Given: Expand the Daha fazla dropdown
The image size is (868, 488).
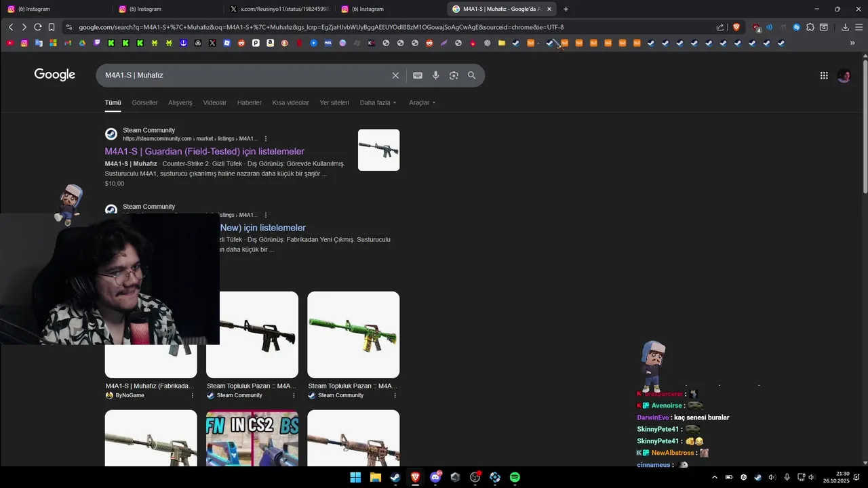Looking at the screenshot, I should pos(378,102).
